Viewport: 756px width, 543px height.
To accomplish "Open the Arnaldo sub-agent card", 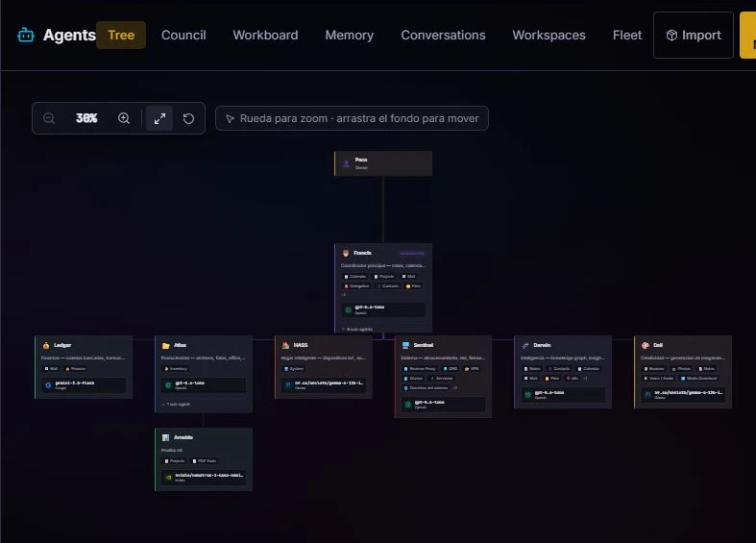I will click(x=204, y=459).
